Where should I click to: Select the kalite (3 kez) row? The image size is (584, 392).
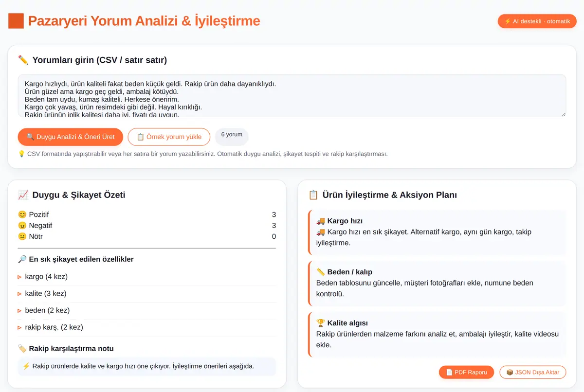[147, 294]
